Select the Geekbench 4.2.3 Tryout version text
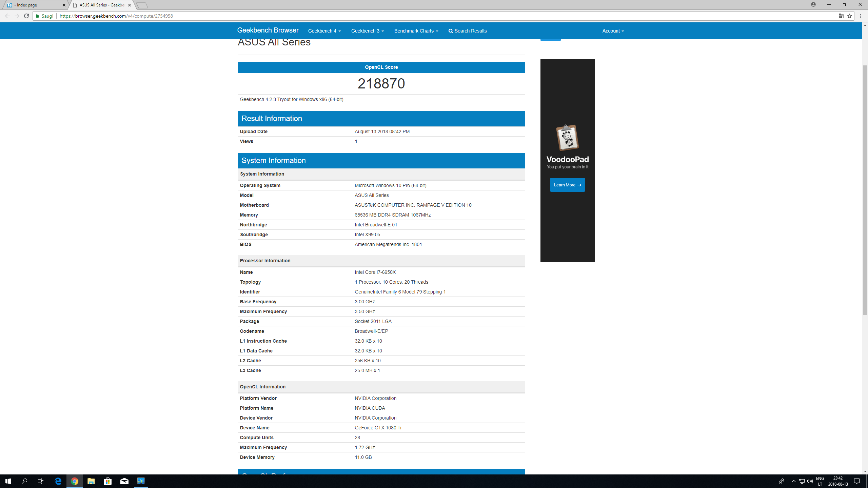The height and width of the screenshot is (488, 868). 292,99
